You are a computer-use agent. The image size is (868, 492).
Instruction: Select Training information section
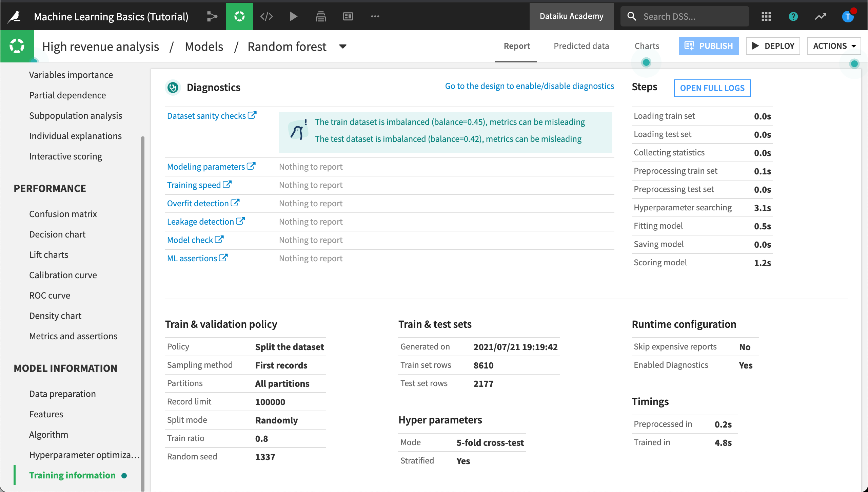coord(72,475)
